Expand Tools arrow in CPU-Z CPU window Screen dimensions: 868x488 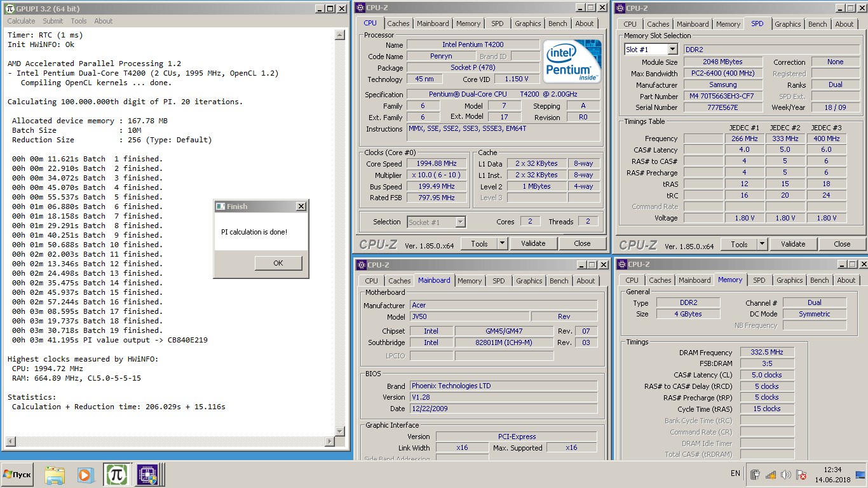[502, 243]
